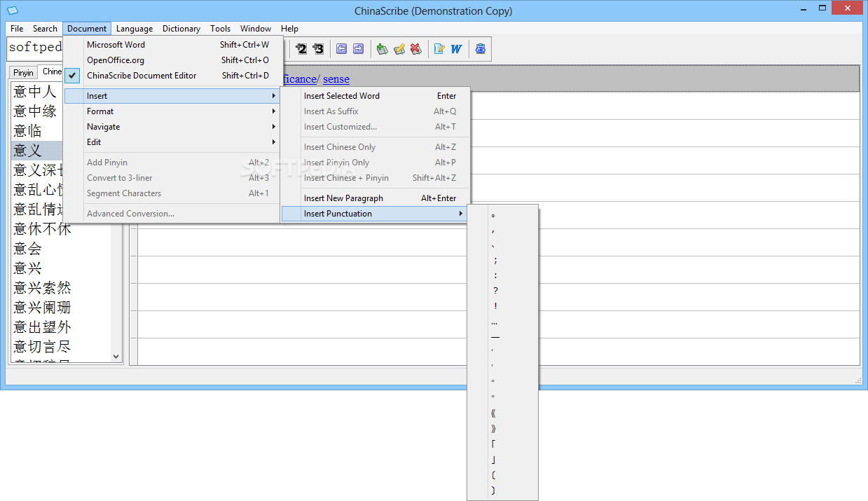Image resolution: width=868 pixels, height=501 pixels.
Task: Insert the question mark punctuation
Action: click(502, 291)
